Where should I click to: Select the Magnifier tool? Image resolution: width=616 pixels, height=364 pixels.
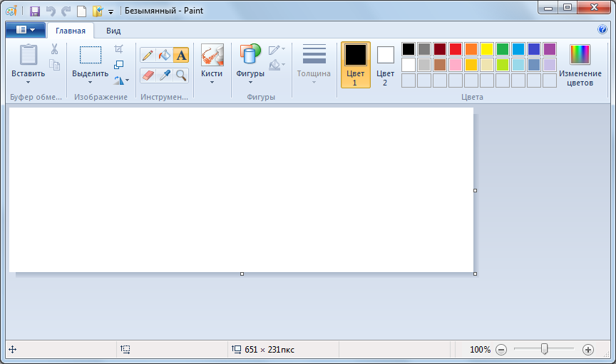[x=181, y=75]
